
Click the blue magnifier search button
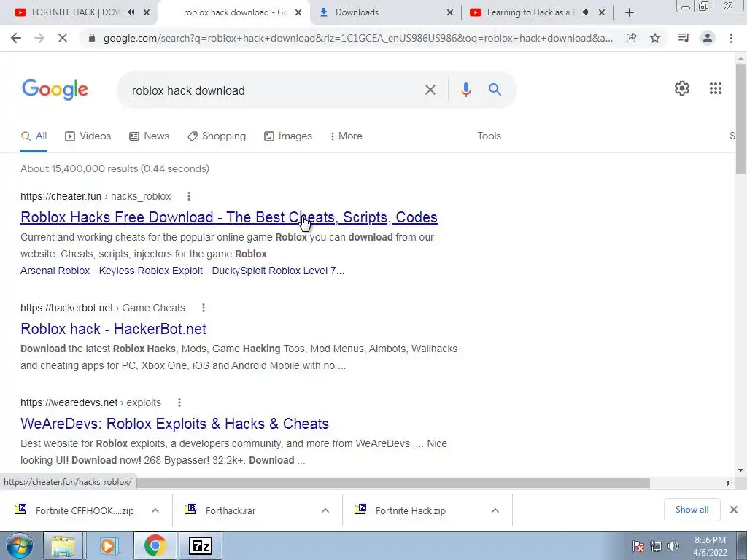[x=495, y=89]
